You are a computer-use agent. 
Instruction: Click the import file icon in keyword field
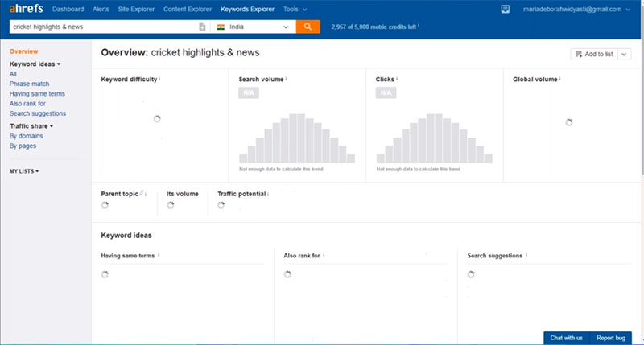coord(202,27)
